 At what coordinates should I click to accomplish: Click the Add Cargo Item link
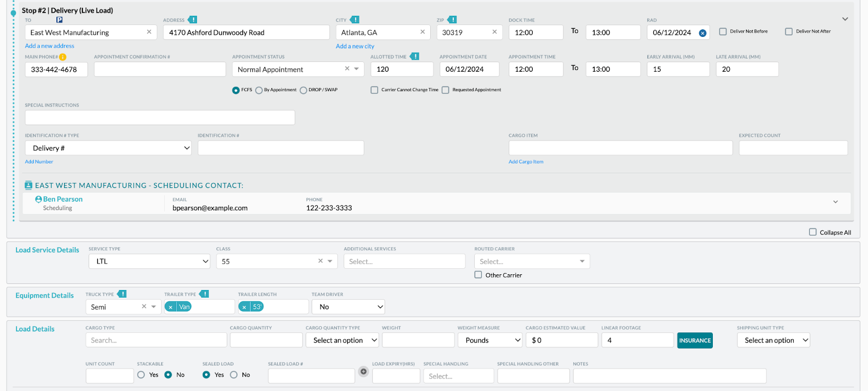(526, 162)
